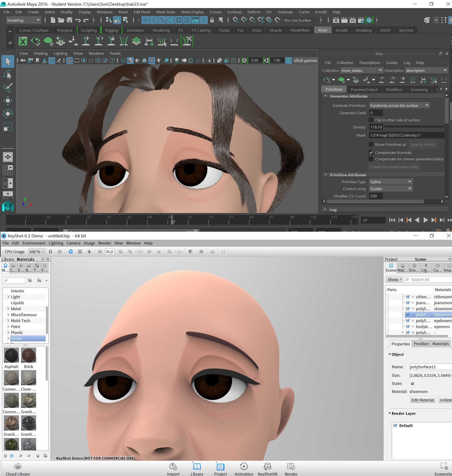The width and height of the screenshot is (452, 476).
Task: Open the Generate Primitives dropdown
Action: pos(427,105)
